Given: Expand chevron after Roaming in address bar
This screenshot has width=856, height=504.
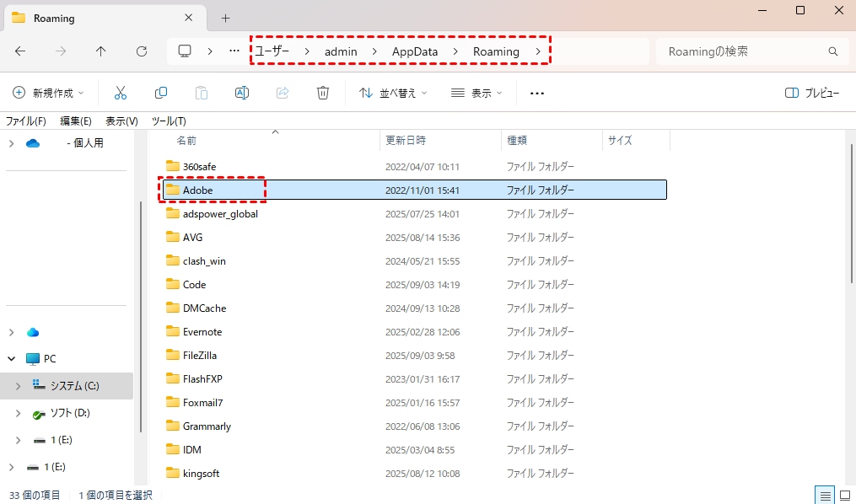Looking at the screenshot, I should pos(538,51).
